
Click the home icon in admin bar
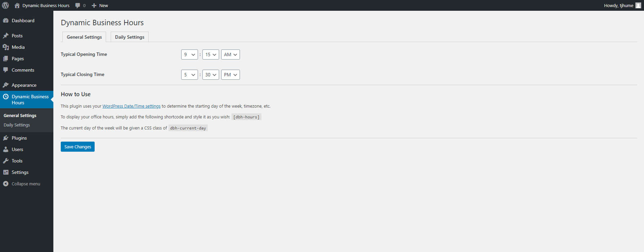pos(17,5)
